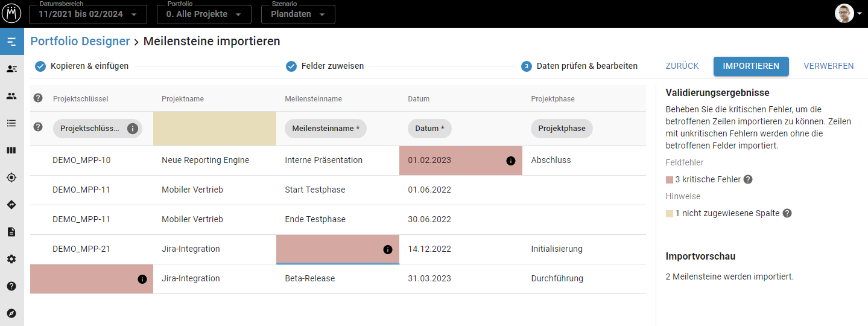Click the help question mark sidebar icon

click(x=11, y=286)
